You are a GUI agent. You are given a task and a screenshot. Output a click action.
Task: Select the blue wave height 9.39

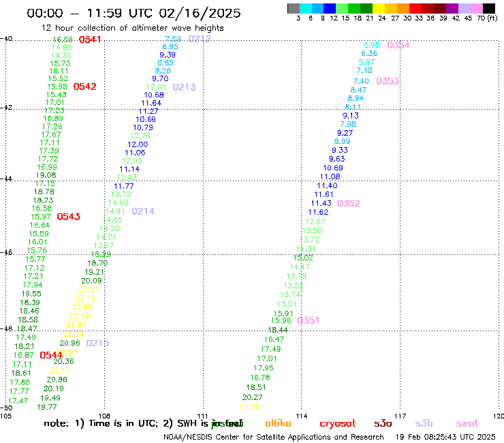click(168, 55)
